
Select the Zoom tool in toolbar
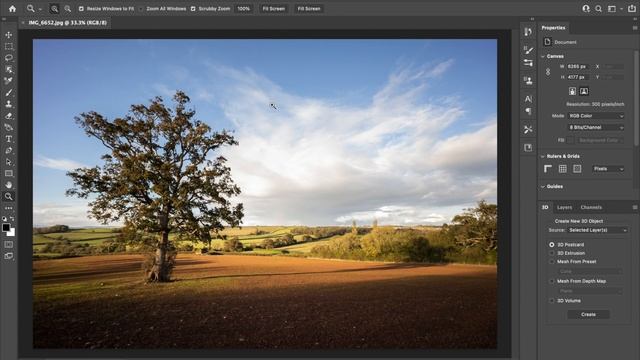coord(9,196)
